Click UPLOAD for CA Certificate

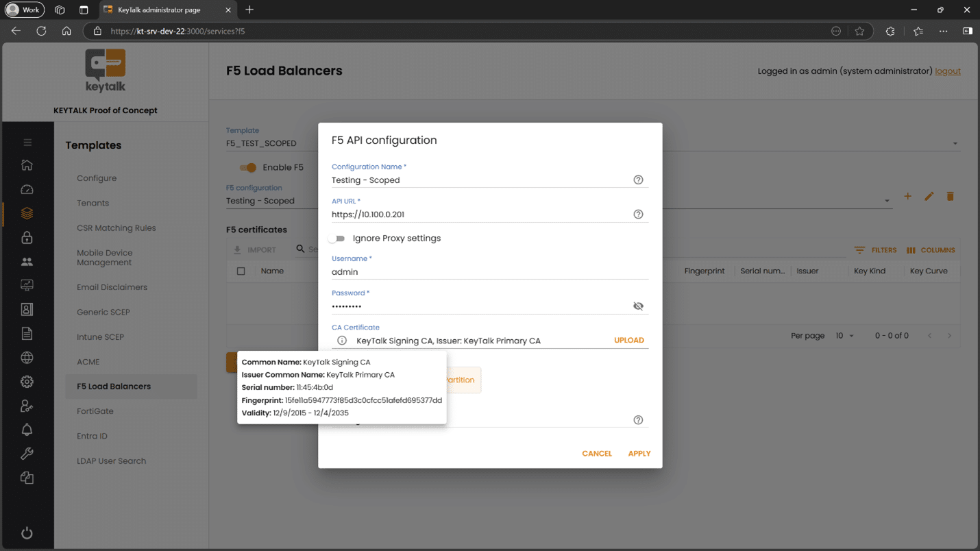tap(628, 340)
